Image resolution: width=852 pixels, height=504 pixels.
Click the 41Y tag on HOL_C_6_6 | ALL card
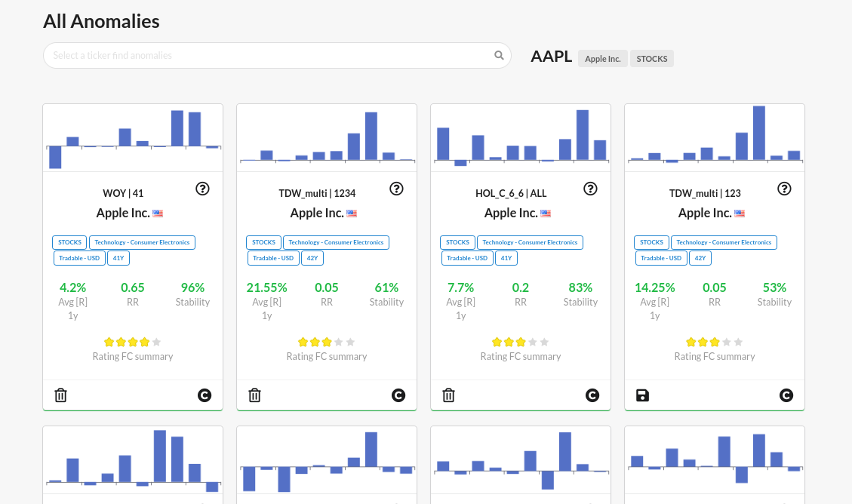pyautogui.click(x=506, y=258)
